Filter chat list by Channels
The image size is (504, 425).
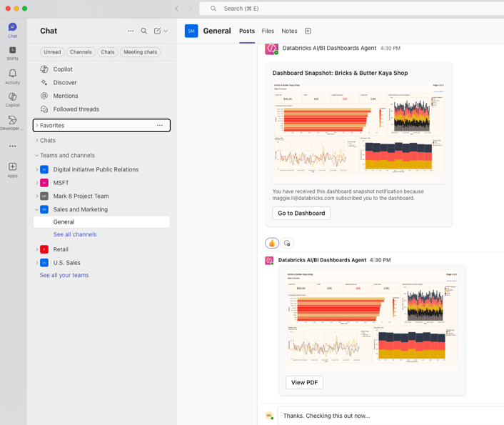point(81,52)
